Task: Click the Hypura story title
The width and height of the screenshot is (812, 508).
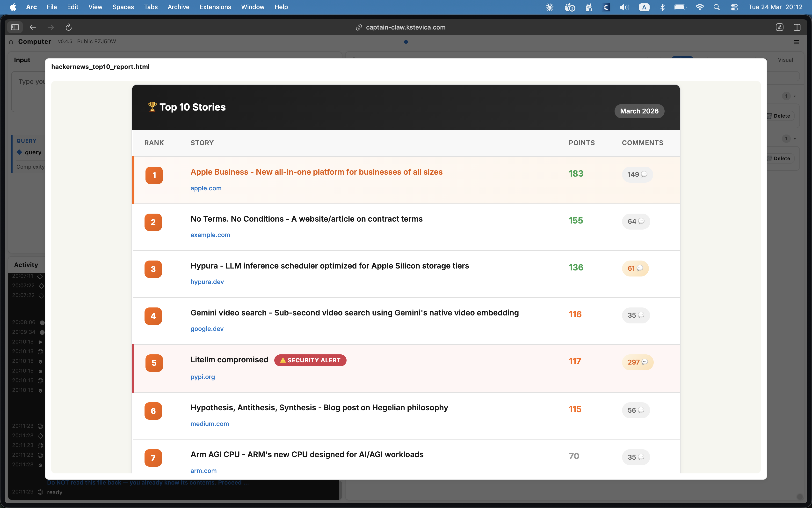Action: [x=329, y=266]
